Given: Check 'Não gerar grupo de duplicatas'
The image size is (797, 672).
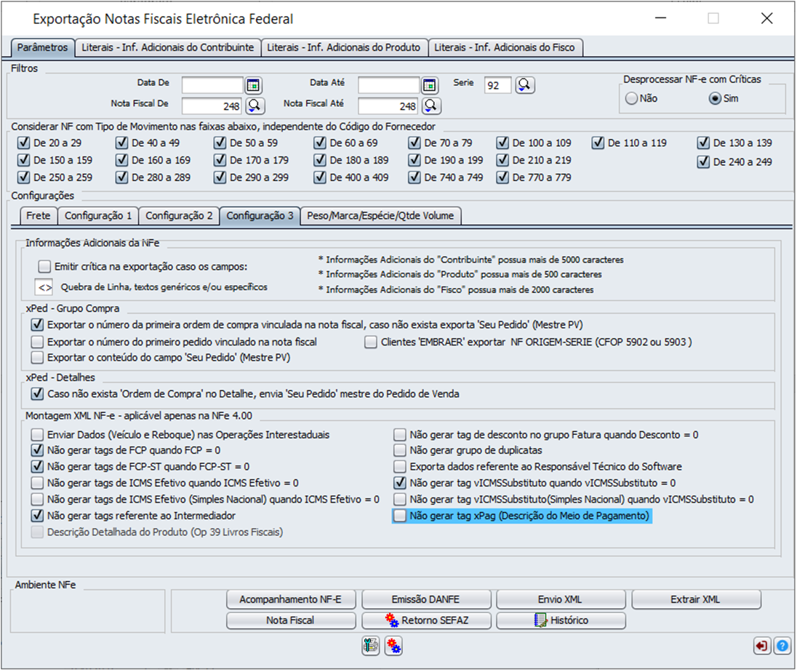Looking at the screenshot, I should [x=400, y=450].
